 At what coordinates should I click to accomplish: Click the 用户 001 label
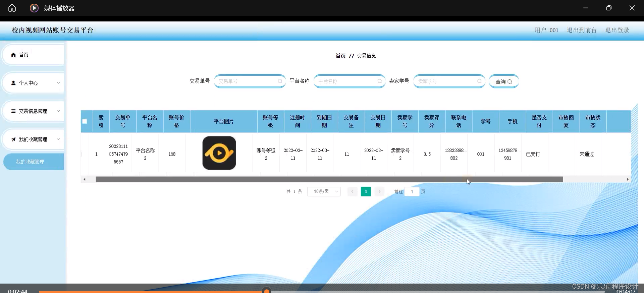click(x=546, y=30)
